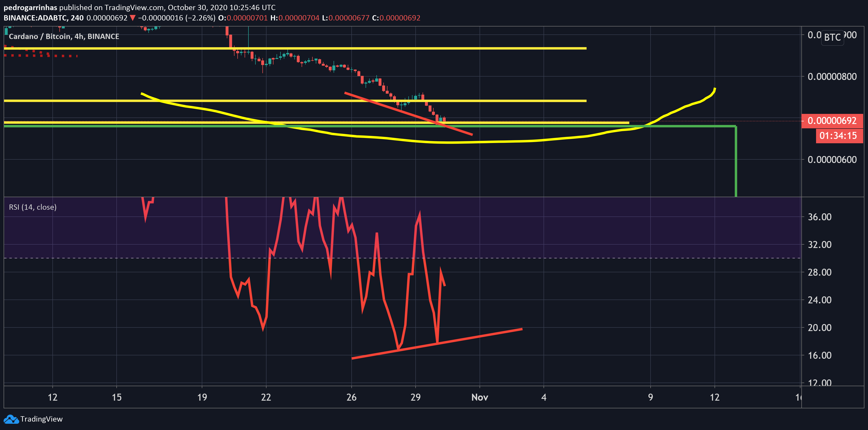Image resolution: width=868 pixels, height=430 pixels.
Task: Click the 0.00000800 price axis label
Action: pyautogui.click(x=832, y=77)
